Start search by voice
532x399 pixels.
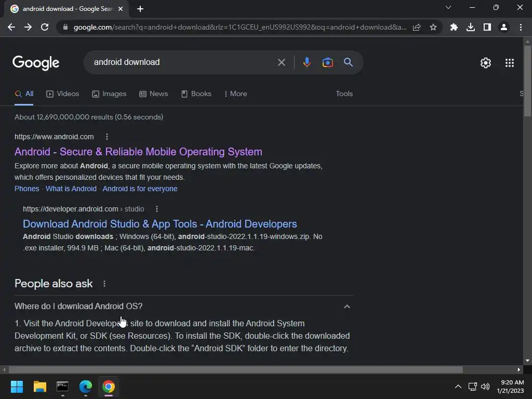[x=307, y=62]
